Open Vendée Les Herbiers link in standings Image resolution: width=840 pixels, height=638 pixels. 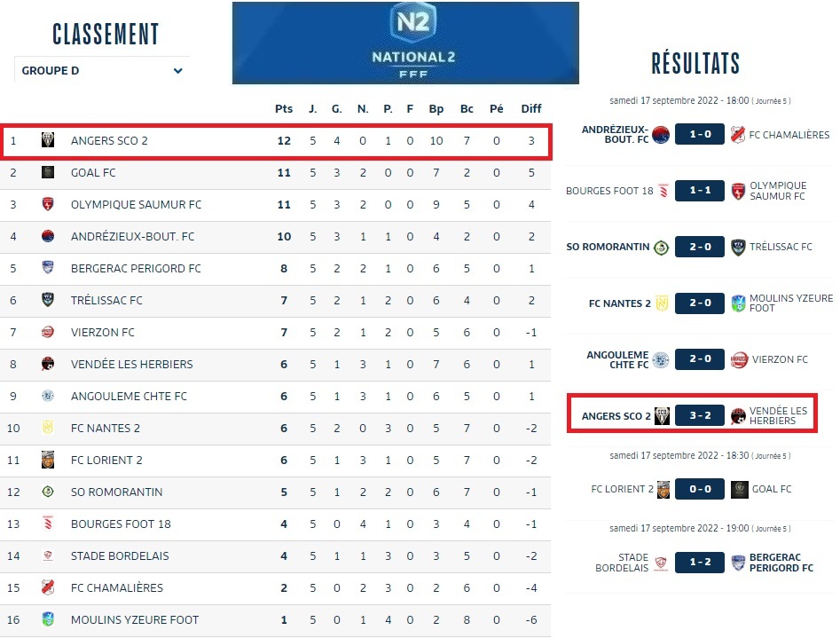(131, 364)
